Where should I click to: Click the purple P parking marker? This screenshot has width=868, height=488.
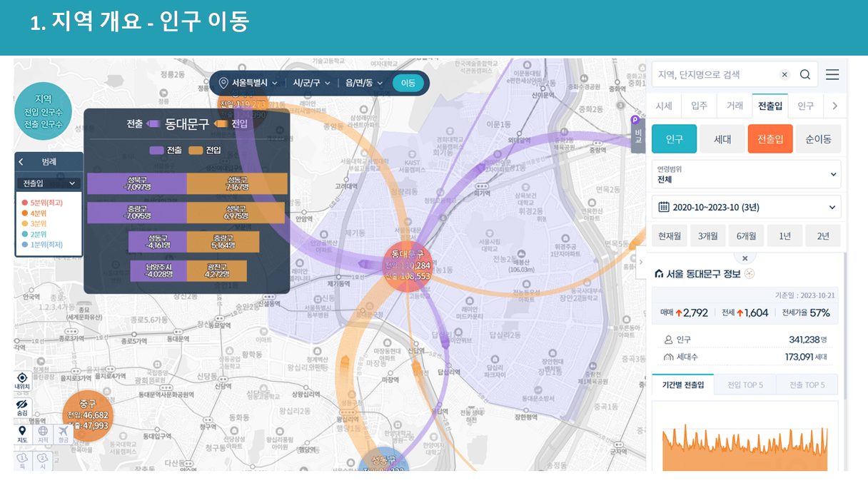635,120
